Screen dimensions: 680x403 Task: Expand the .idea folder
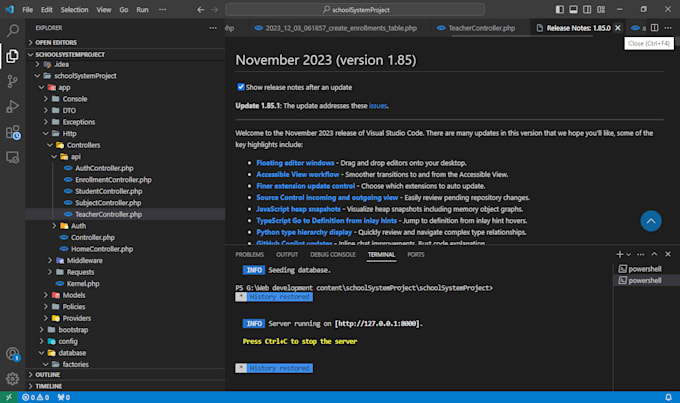[127, 64]
